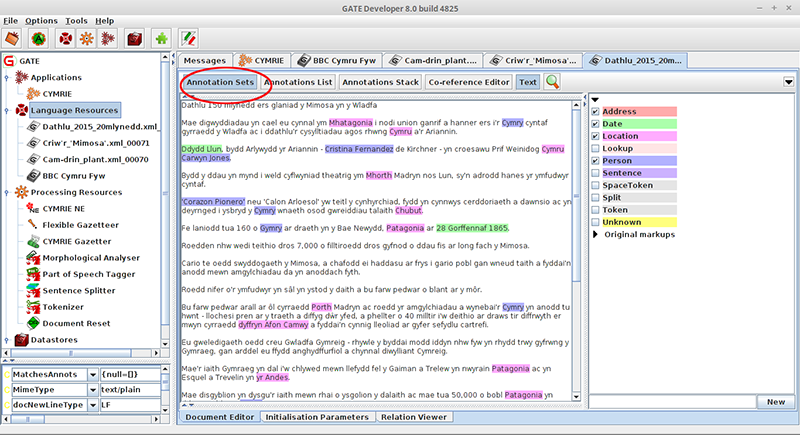The height and width of the screenshot is (435, 800).
Task: Click the restore application from file toolbar icon
Action: [x=12, y=38]
